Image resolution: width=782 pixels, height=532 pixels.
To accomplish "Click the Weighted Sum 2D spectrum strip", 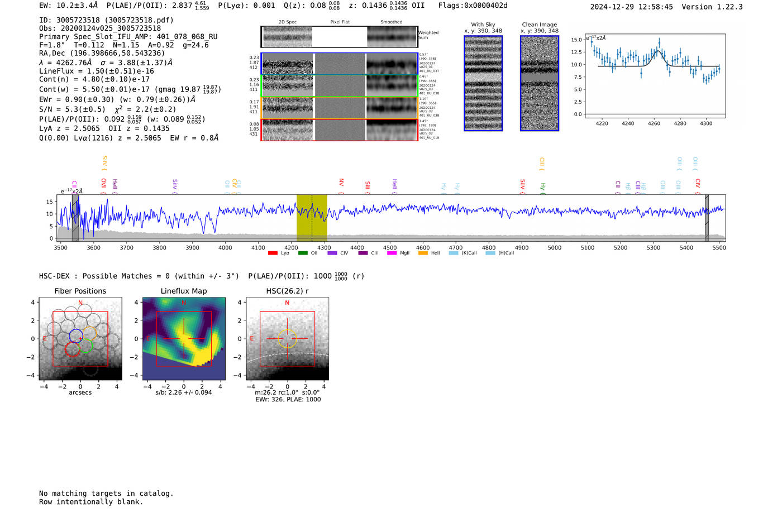I will tap(340, 37).
